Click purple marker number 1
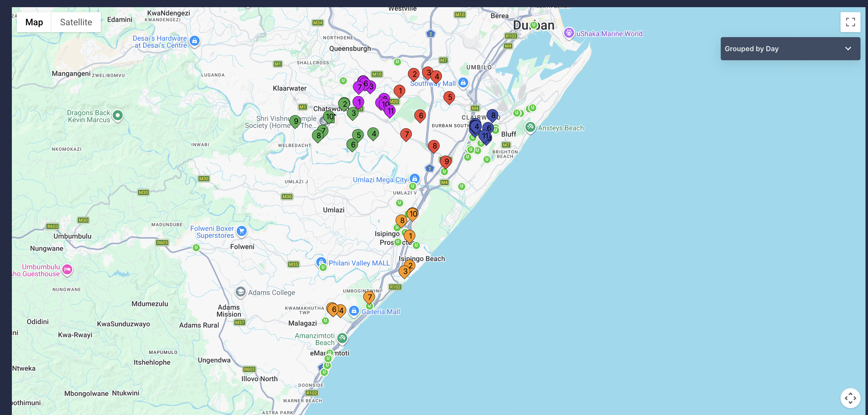Image resolution: width=868 pixels, height=415 pixels. click(x=358, y=102)
